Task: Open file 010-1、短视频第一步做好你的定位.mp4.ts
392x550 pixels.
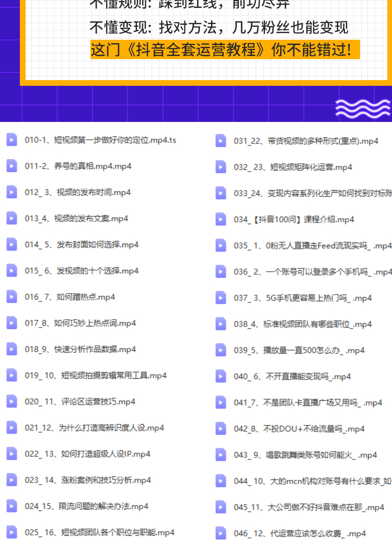Action: click(x=100, y=140)
